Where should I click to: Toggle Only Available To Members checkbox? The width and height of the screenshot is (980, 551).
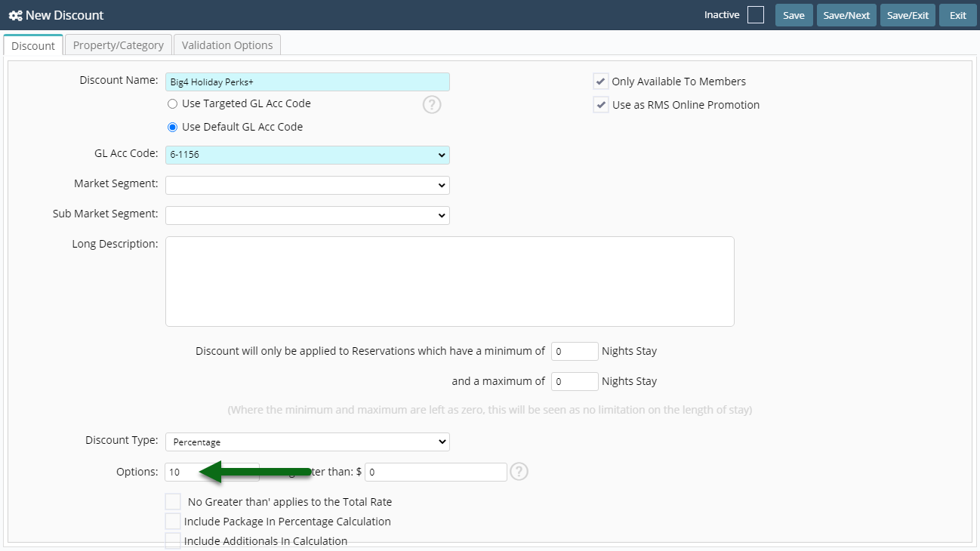point(601,82)
